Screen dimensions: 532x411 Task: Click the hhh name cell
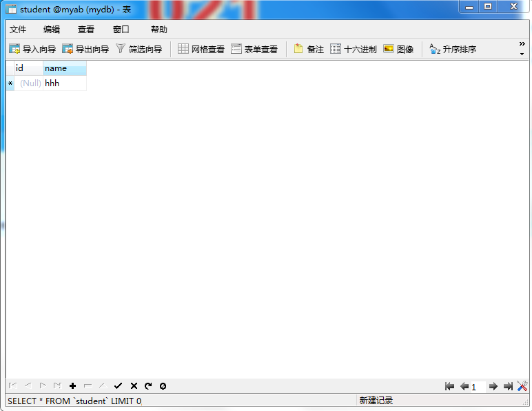(65, 83)
